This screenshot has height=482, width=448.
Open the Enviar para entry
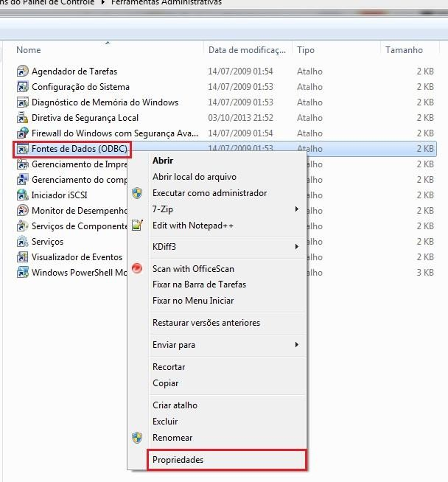174,345
